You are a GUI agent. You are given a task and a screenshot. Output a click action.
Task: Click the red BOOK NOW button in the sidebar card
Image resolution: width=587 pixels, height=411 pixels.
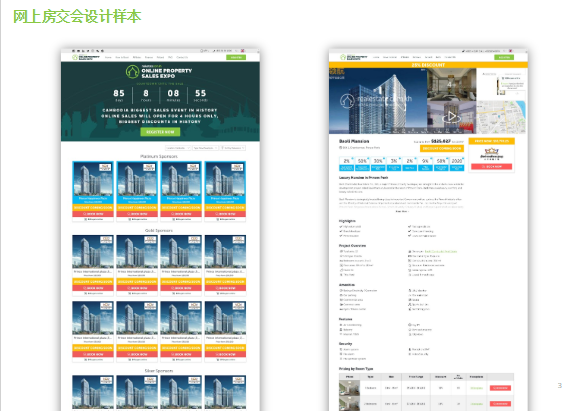492,167
